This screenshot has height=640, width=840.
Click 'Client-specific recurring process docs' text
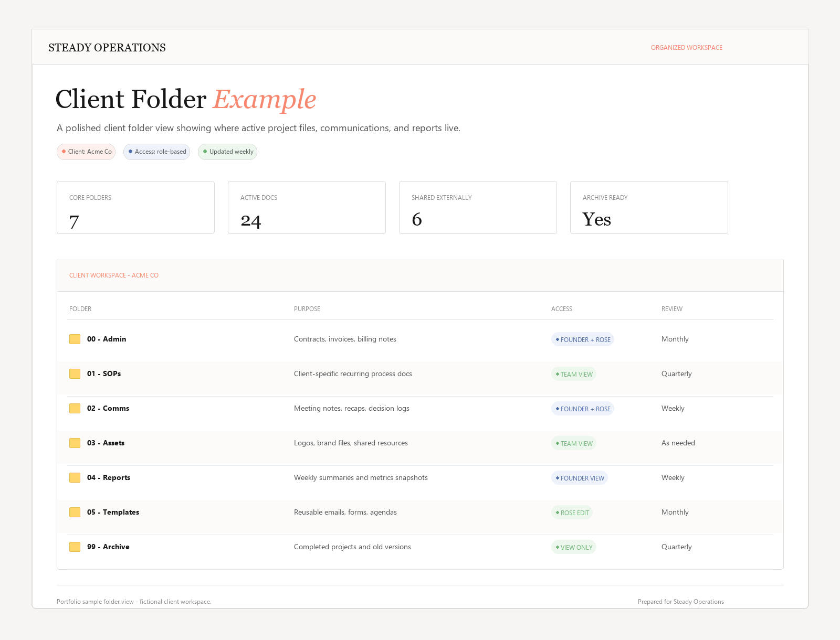(x=353, y=374)
